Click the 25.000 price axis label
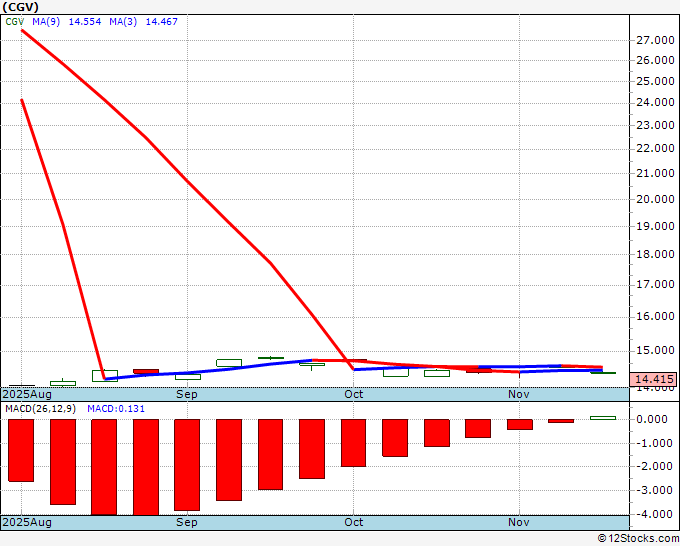Viewport: 680px width, 546px height. pyautogui.click(x=655, y=81)
